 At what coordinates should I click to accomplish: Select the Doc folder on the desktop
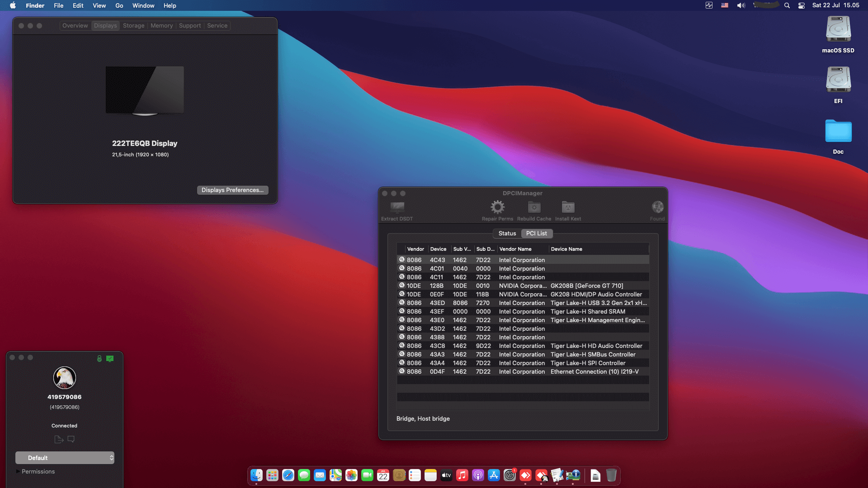pyautogui.click(x=838, y=136)
